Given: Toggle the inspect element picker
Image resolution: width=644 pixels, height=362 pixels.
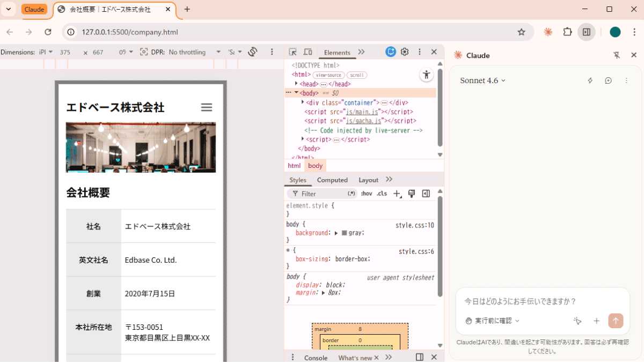Looking at the screenshot, I should coord(292,52).
